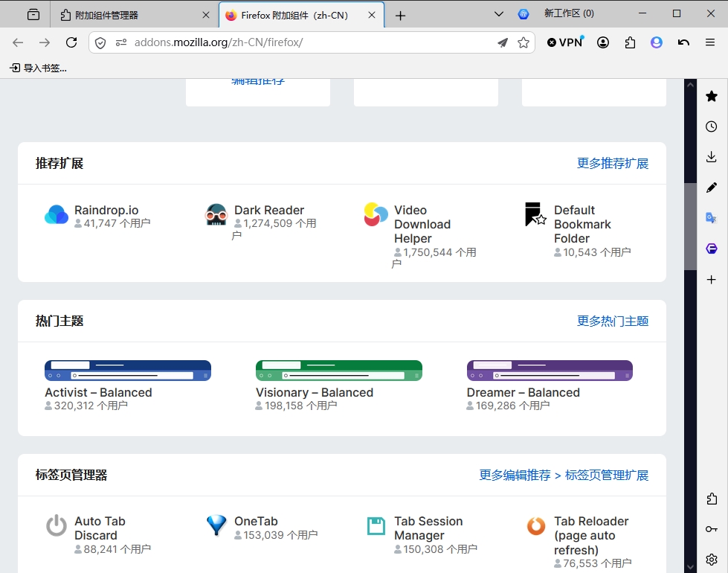Bookmark this page with star icon
Screen dimensions: 728x573
coord(524,42)
